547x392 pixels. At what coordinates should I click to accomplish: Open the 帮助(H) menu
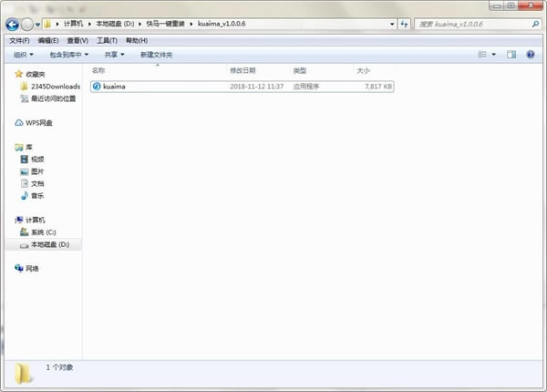click(137, 40)
